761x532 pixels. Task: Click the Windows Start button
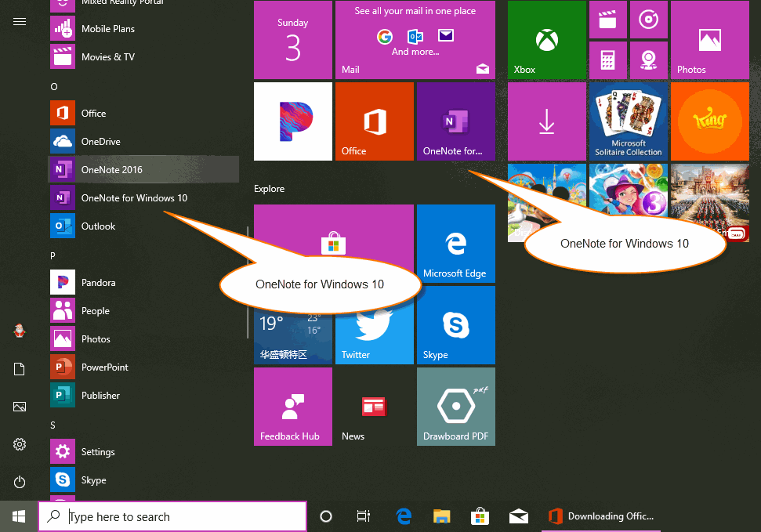(x=19, y=516)
